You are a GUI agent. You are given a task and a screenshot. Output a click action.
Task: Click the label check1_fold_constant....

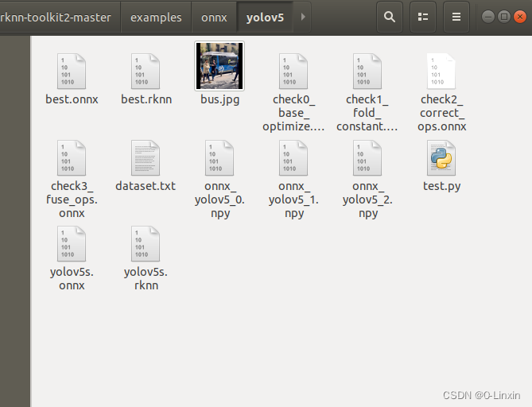pos(367,113)
